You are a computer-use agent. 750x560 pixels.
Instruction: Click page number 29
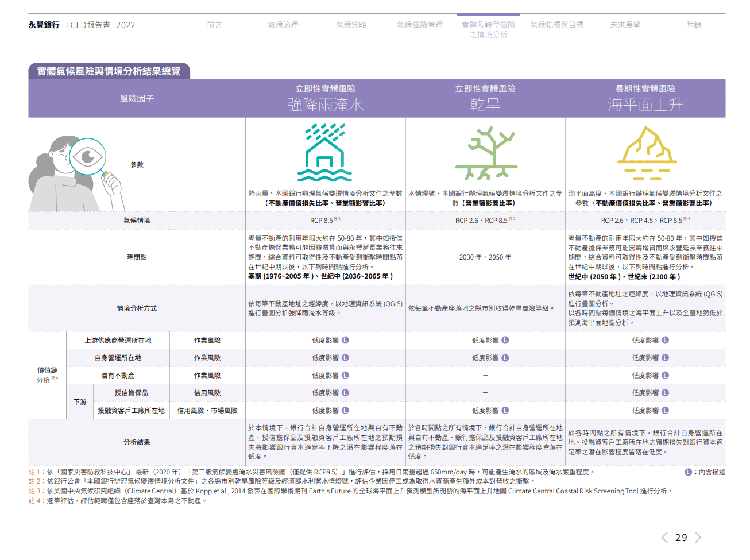click(681, 538)
